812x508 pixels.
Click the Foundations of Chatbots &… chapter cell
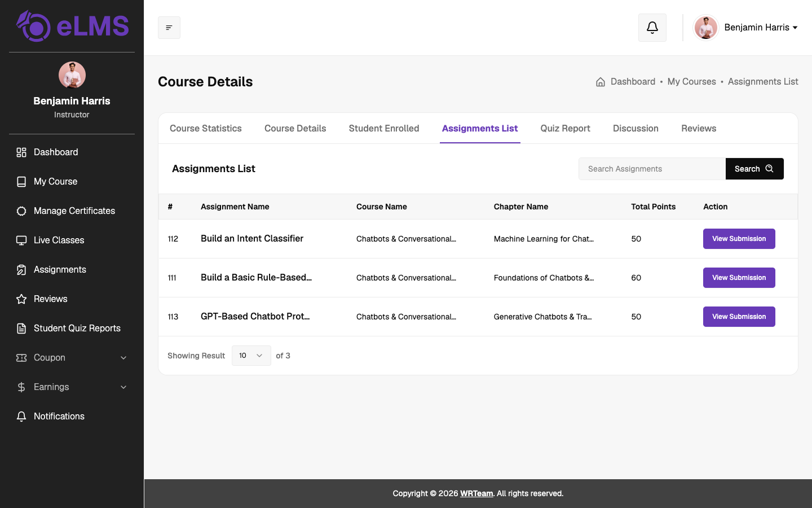[x=544, y=278]
